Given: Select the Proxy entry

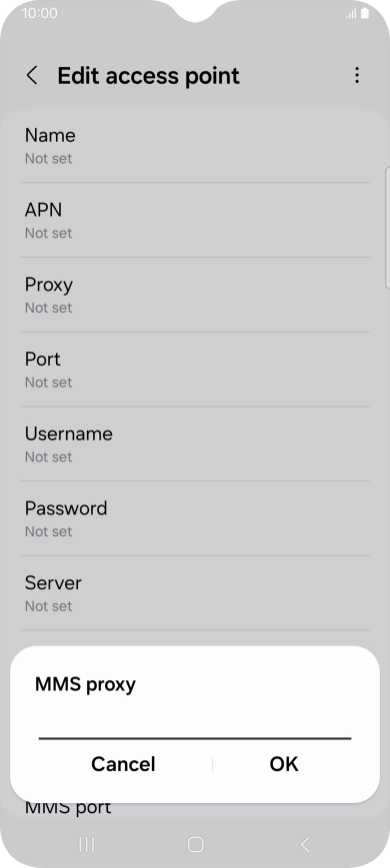Looking at the screenshot, I should [195, 295].
